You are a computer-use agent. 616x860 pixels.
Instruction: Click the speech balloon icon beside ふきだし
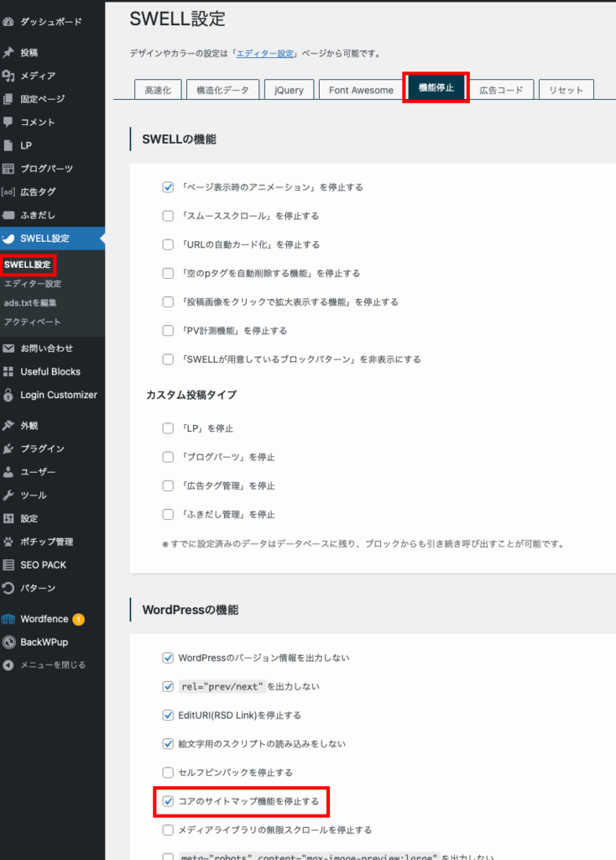[x=8, y=215]
